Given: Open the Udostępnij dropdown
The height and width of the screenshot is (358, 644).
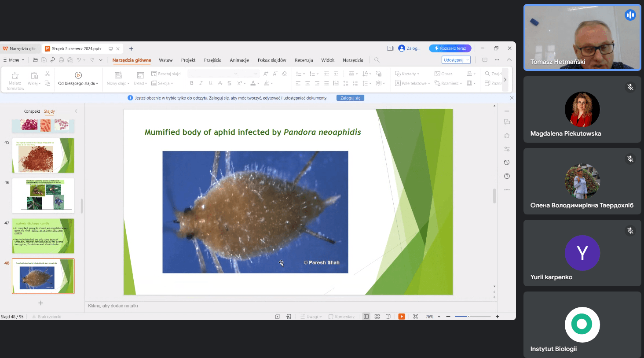Looking at the screenshot, I should (456, 60).
